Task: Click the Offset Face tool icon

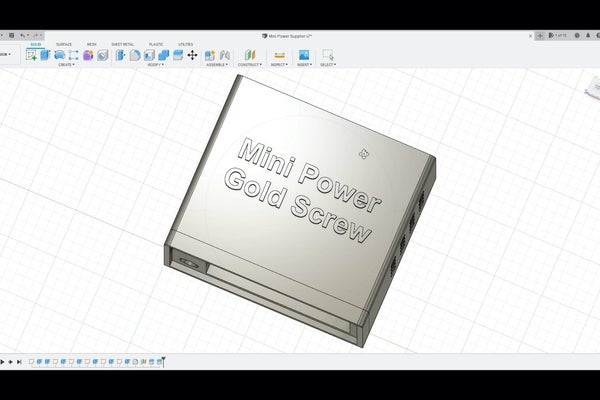Action: [x=178, y=55]
